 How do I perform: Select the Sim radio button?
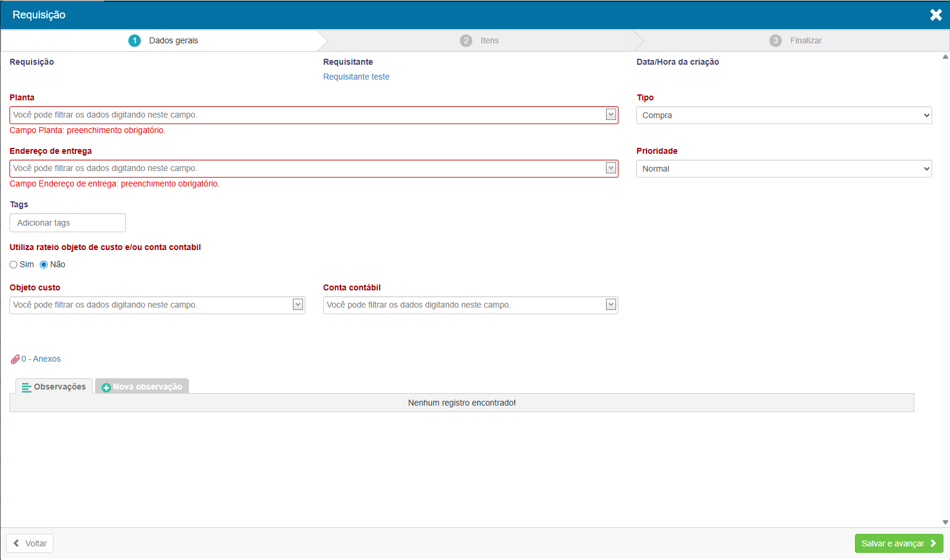click(14, 265)
